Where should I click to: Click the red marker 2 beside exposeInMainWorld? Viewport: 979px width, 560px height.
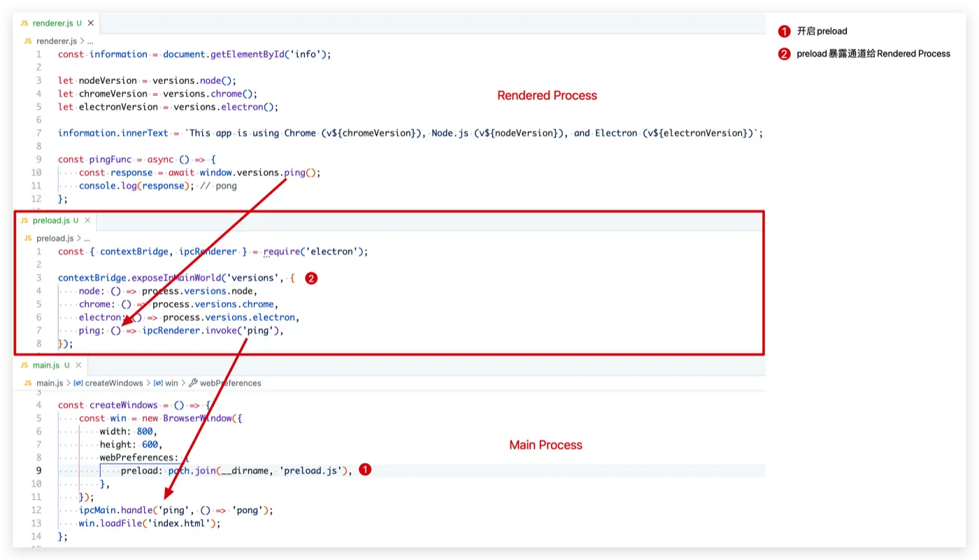311,278
